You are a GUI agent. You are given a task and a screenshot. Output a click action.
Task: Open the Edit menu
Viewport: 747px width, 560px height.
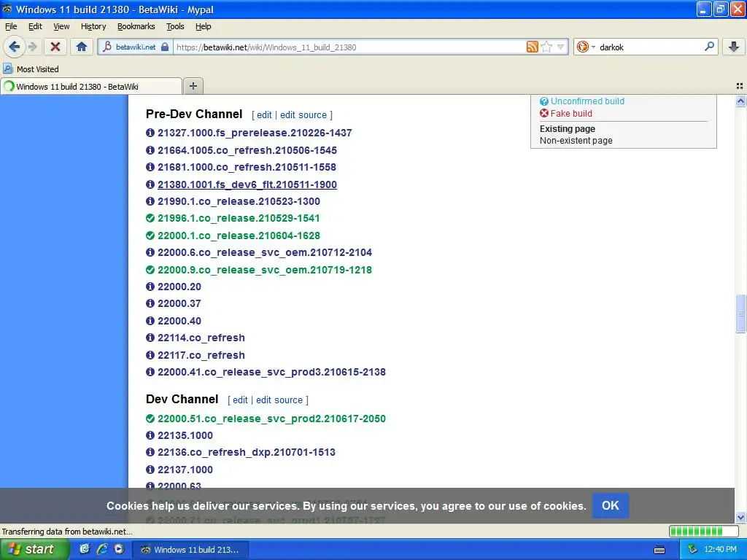(x=35, y=26)
